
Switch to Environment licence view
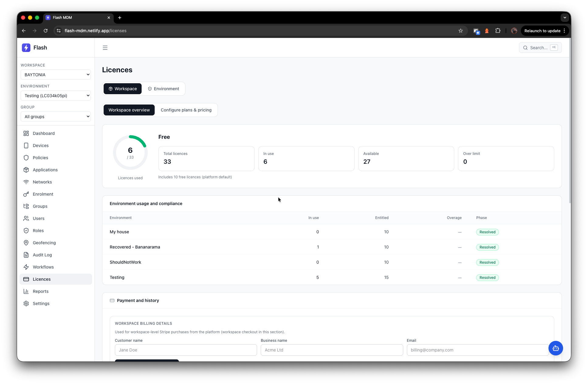pyautogui.click(x=163, y=89)
